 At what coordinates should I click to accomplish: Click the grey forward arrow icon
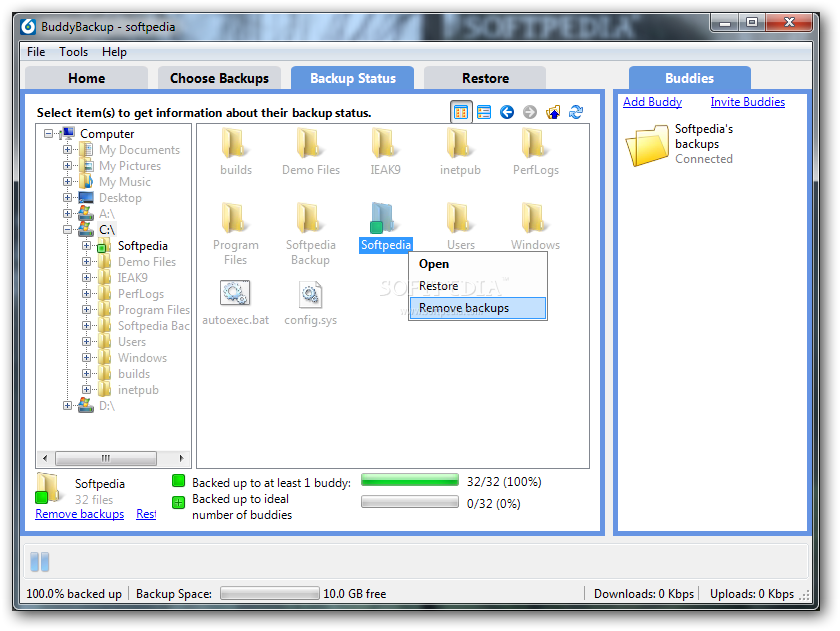(530, 112)
